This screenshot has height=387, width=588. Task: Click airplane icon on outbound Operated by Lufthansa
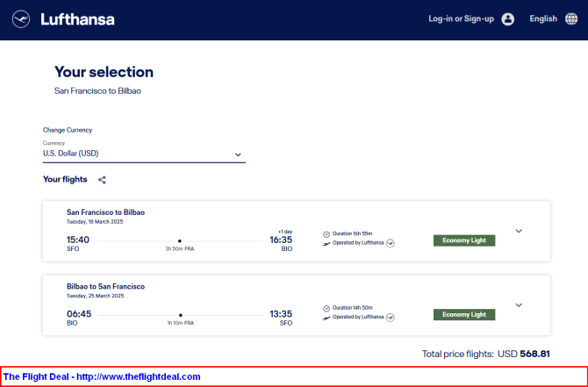click(x=326, y=244)
